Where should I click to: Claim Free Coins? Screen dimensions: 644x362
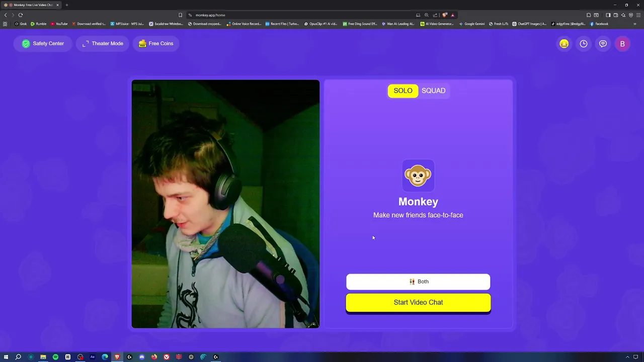click(156, 44)
